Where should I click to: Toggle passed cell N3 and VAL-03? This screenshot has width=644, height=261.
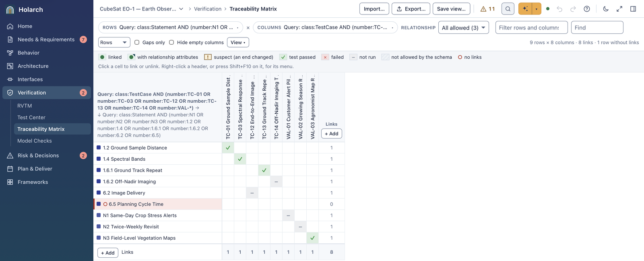pyautogui.click(x=312, y=238)
